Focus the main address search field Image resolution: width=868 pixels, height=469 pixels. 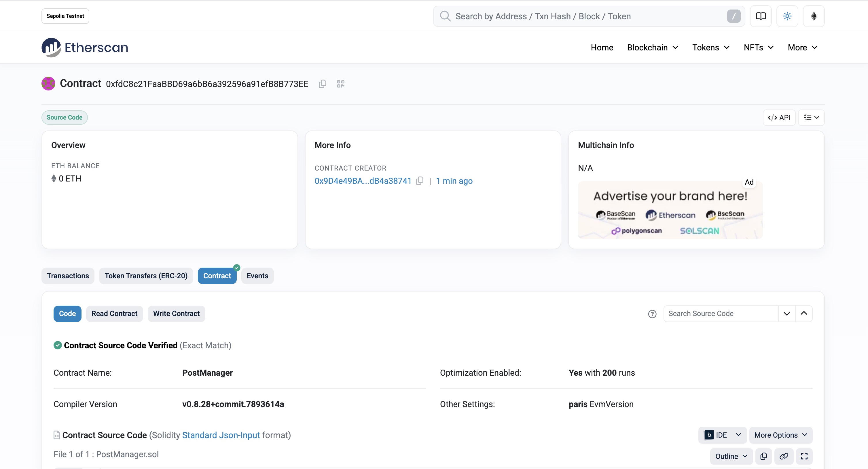[x=589, y=16]
